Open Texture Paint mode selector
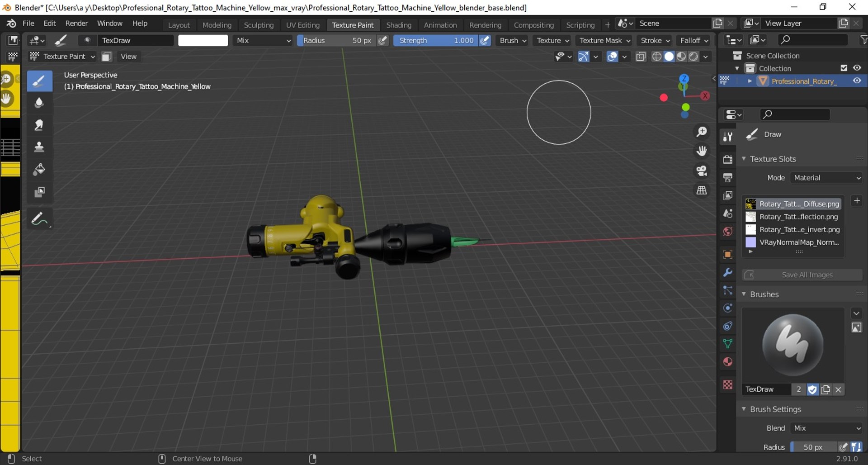Viewport: 868px width, 465px height. [x=62, y=56]
